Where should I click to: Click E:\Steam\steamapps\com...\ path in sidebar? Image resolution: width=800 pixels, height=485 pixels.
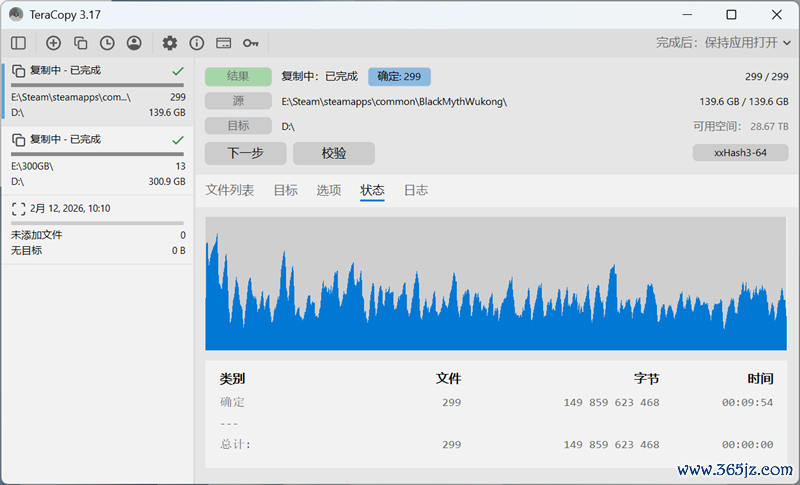click(x=71, y=97)
